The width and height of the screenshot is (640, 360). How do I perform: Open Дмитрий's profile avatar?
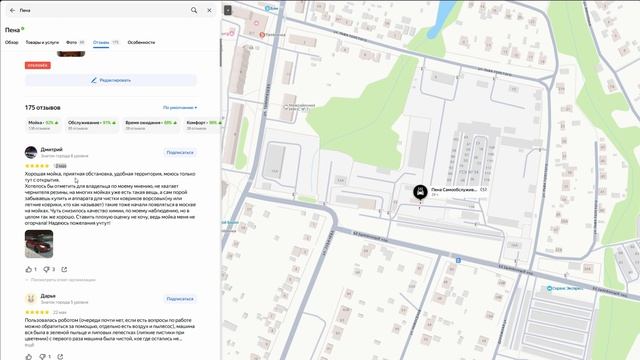click(x=31, y=152)
